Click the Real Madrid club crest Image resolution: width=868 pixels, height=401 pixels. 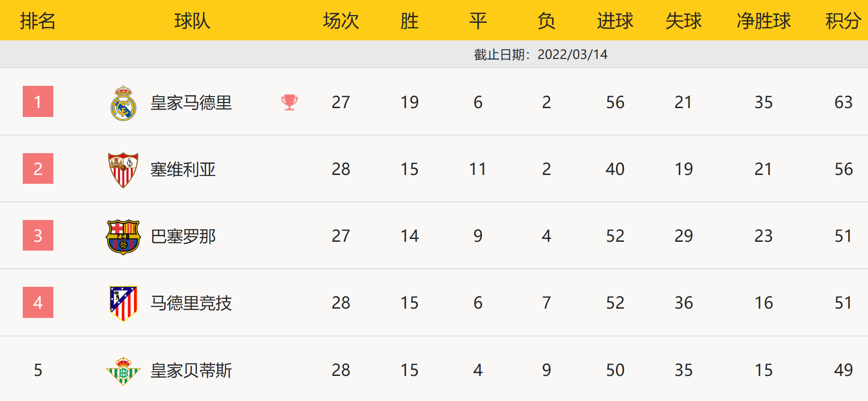coord(123,103)
